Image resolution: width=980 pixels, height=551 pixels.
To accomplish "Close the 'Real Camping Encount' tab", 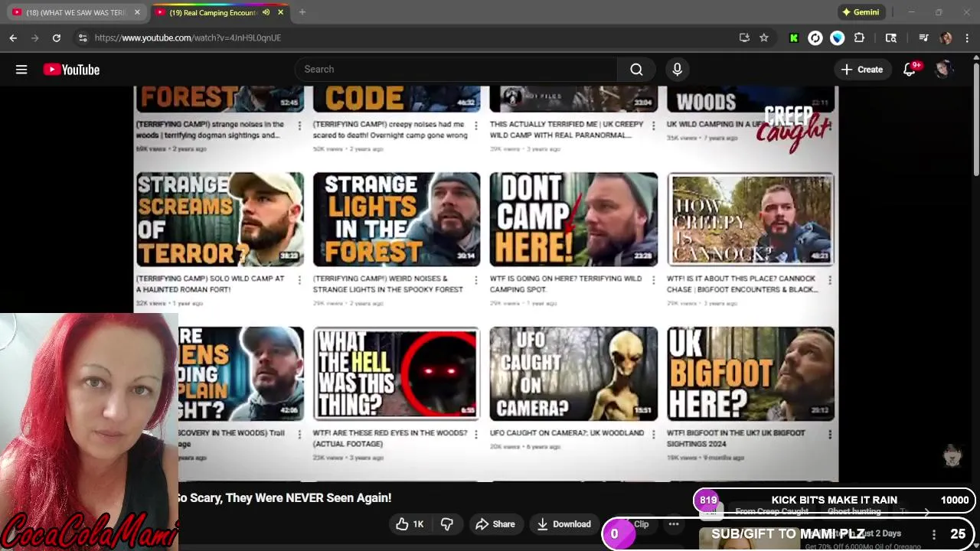I will coord(280,12).
